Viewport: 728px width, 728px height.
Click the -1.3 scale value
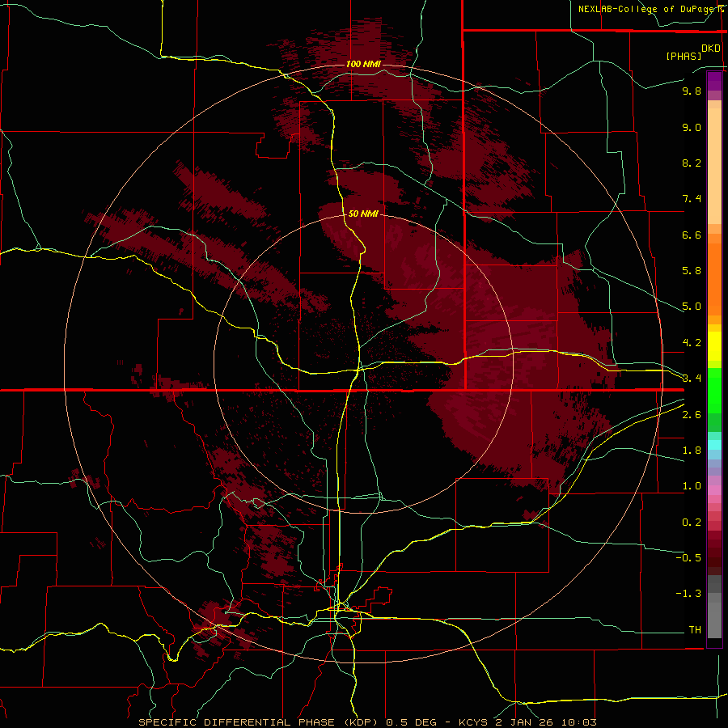point(688,594)
